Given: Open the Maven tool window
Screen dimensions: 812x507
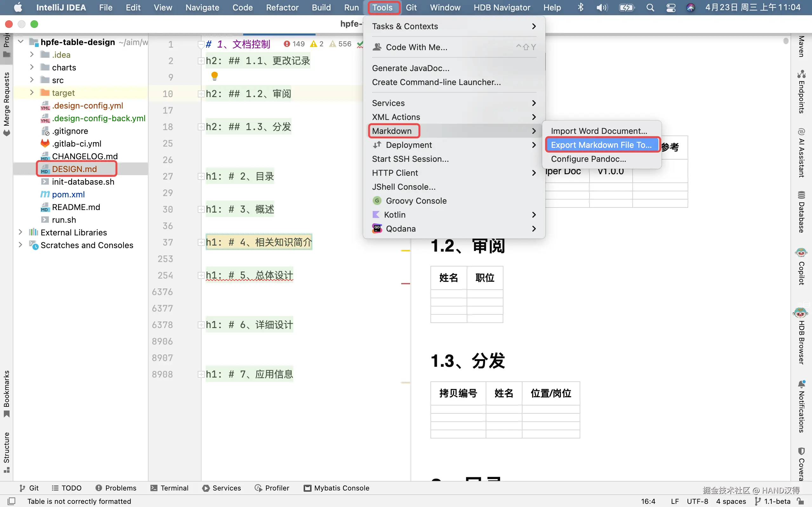Looking at the screenshot, I should (x=801, y=46).
